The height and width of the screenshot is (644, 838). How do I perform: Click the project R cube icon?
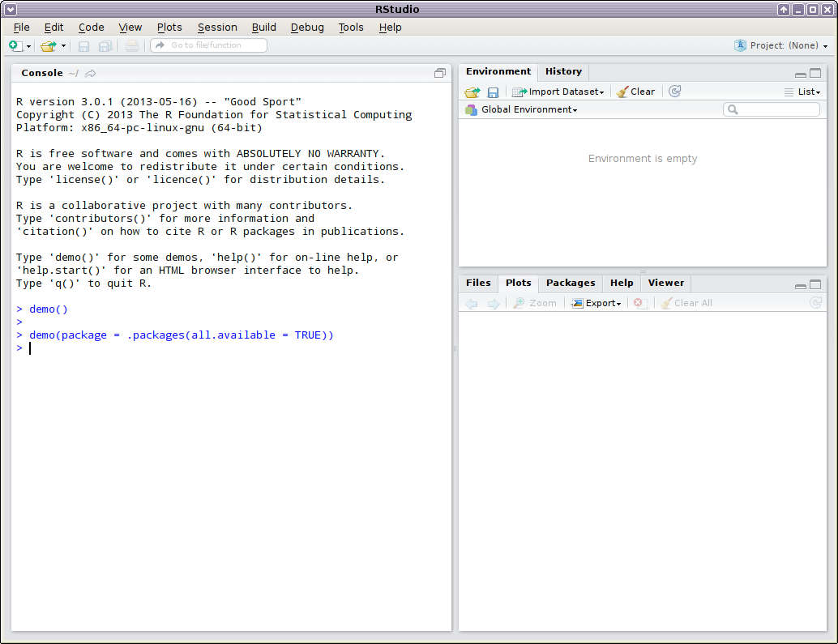click(x=740, y=45)
